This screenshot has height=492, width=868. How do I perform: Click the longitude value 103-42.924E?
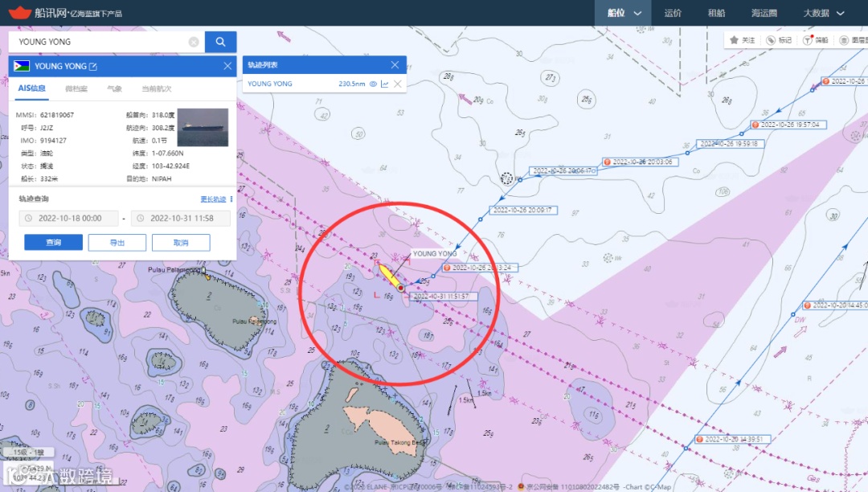tap(170, 166)
